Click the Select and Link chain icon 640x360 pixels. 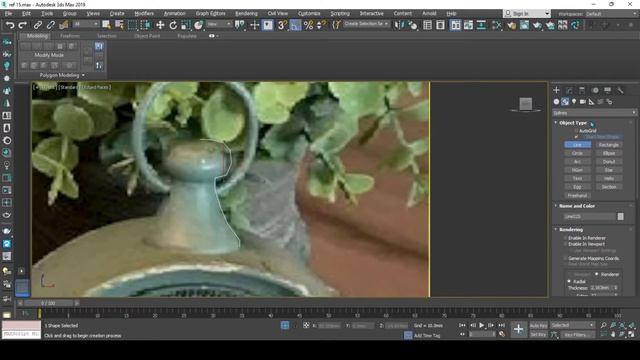pyautogui.click(x=38, y=25)
